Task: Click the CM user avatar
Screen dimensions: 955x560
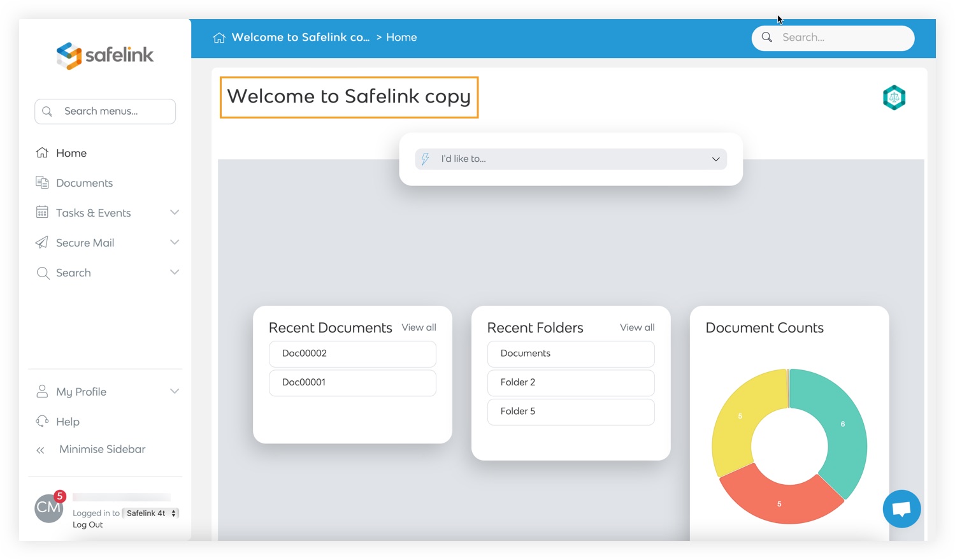Action: (x=48, y=508)
